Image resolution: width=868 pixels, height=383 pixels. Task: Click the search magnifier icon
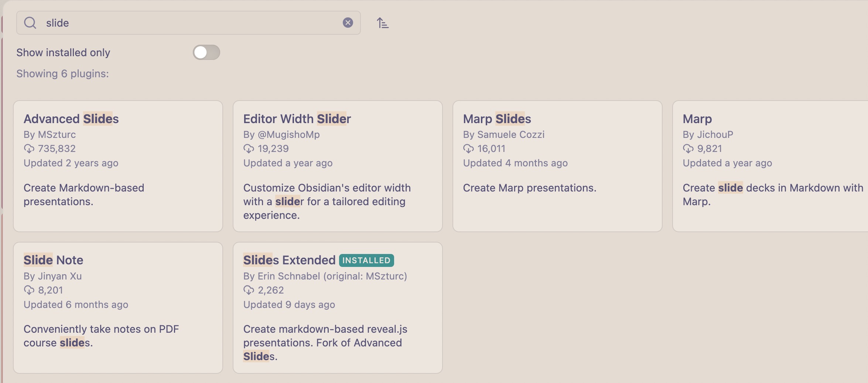30,23
